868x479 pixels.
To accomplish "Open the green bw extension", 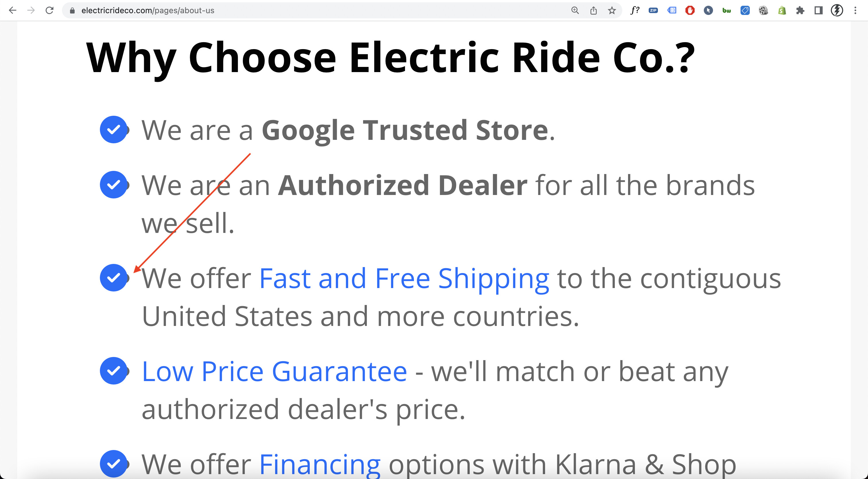I will tap(726, 10).
